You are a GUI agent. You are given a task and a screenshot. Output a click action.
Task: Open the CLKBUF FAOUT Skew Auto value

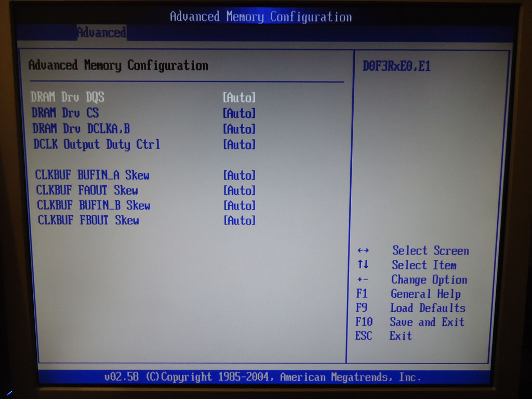[x=239, y=190]
